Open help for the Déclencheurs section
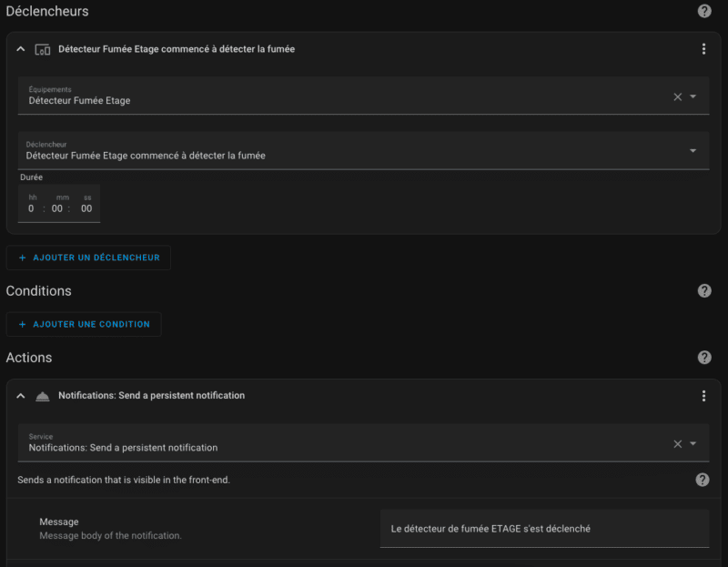Screen dimensions: 728x567 (x=704, y=11)
